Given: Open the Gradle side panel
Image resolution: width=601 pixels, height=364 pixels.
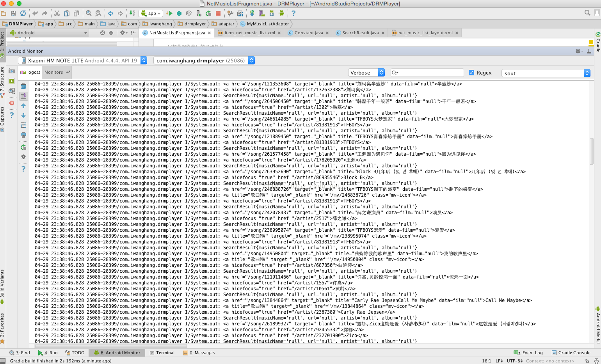Looking at the screenshot, I should pyautogui.click(x=597, y=42).
